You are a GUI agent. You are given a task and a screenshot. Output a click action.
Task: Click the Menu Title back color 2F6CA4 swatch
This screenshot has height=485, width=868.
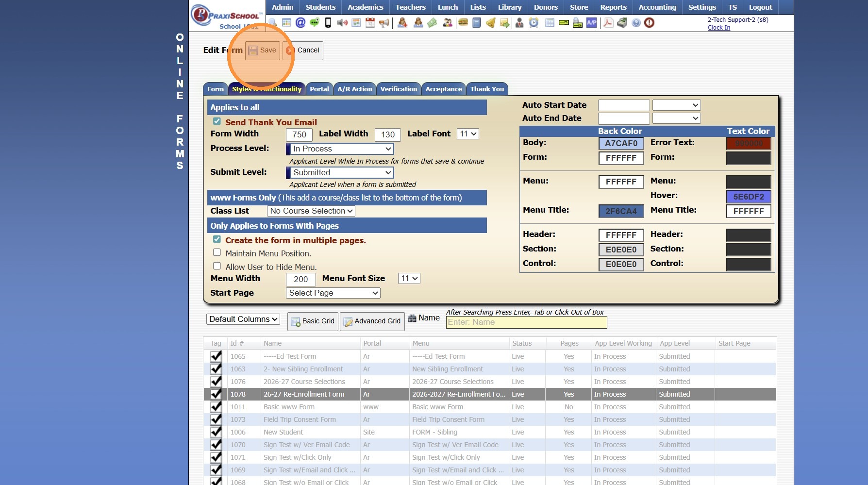pos(621,212)
